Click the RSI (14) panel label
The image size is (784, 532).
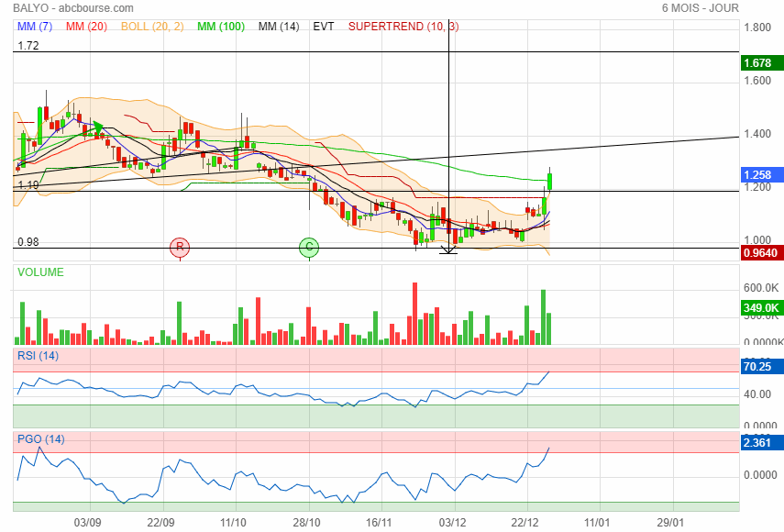38,356
